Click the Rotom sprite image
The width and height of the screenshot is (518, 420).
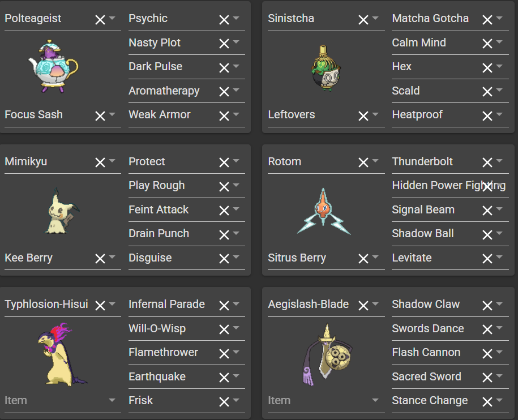click(324, 211)
